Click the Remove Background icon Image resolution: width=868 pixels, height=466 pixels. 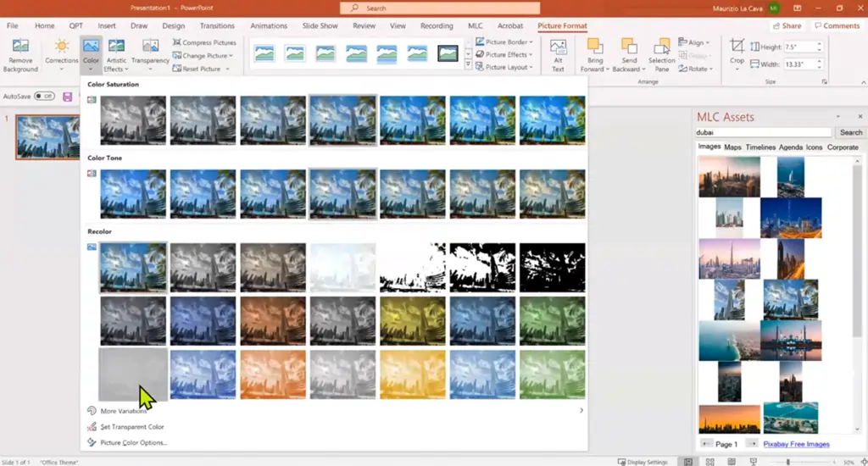[x=20, y=55]
